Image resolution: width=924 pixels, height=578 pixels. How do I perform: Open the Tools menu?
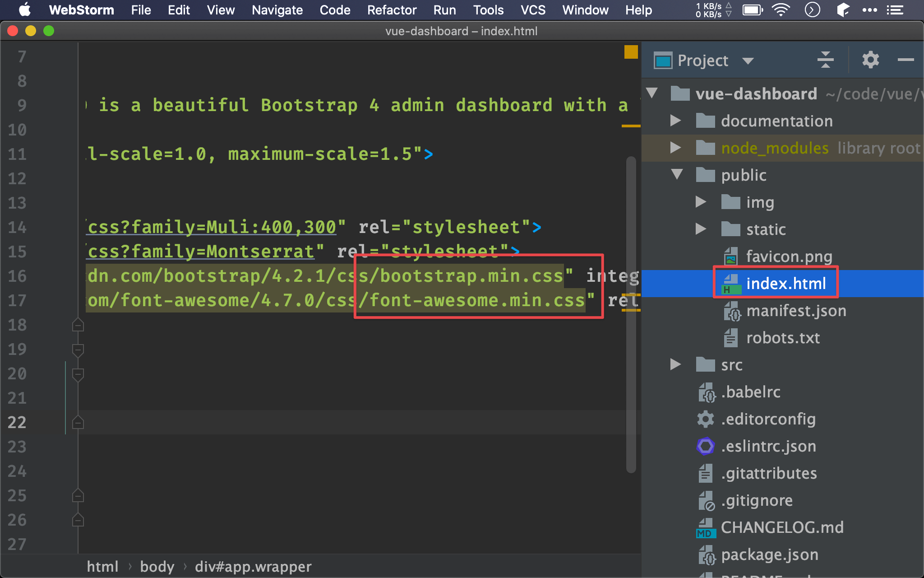[x=488, y=10]
